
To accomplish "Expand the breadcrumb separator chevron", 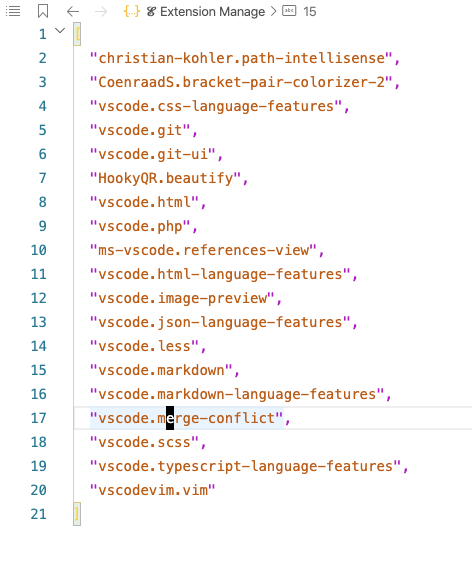I will pyautogui.click(x=273, y=12).
